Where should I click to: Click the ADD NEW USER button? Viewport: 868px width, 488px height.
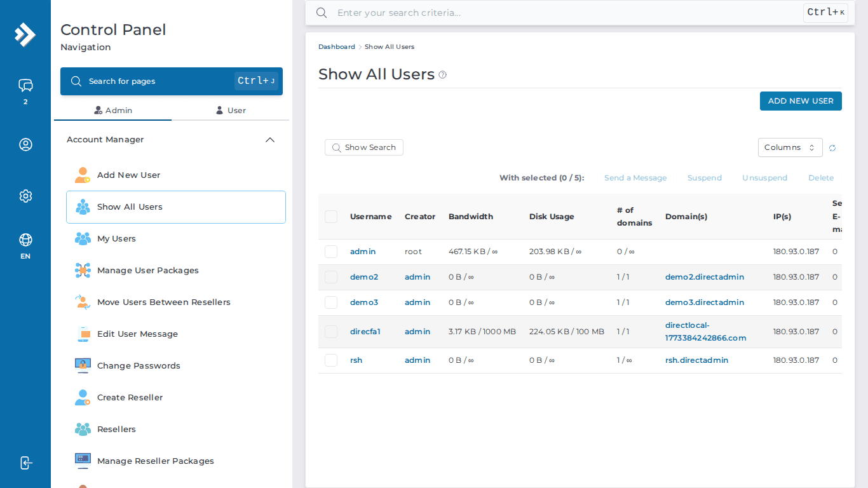tap(801, 100)
